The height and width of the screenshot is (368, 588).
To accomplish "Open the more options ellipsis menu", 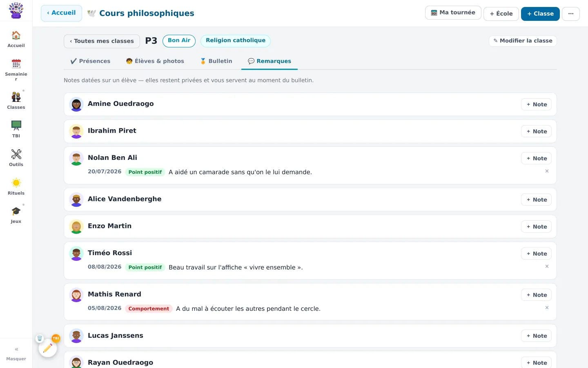I will [x=571, y=13].
